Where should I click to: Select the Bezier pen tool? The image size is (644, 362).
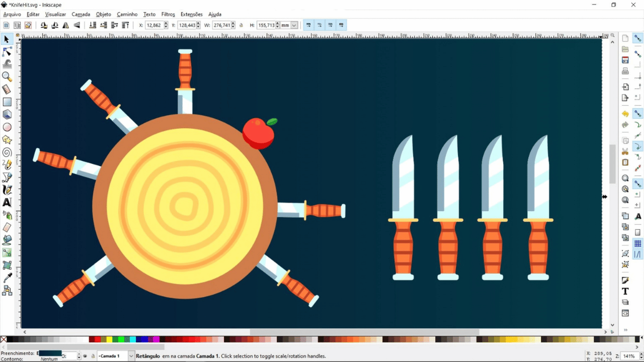pyautogui.click(x=7, y=177)
